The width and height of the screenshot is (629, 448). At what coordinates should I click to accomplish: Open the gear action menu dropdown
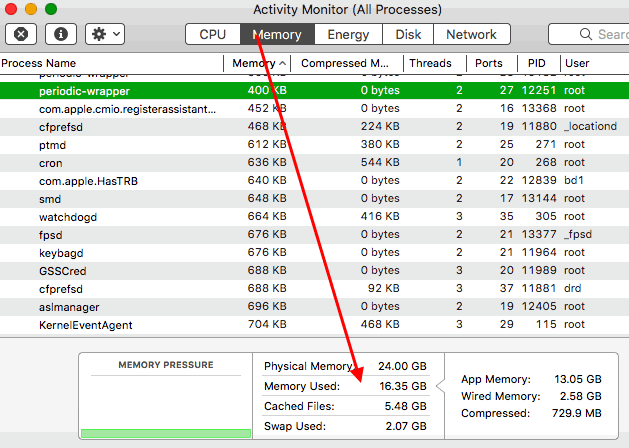coord(105,34)
